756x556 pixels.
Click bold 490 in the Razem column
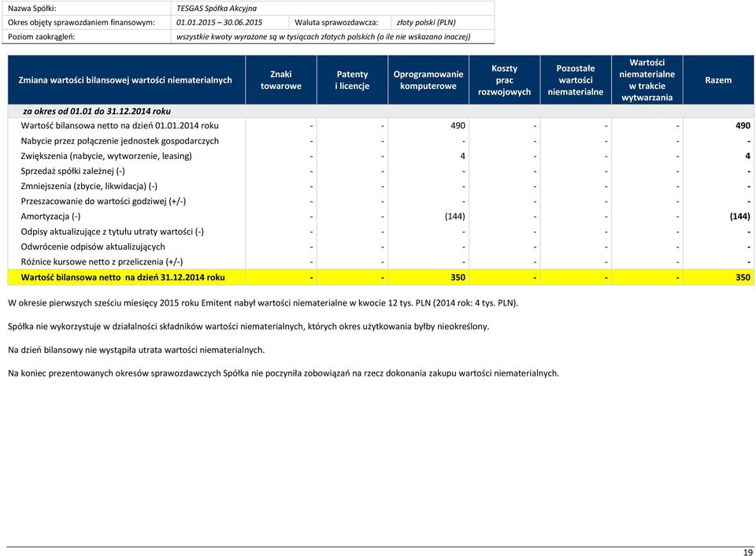click(x=743, y=125)
